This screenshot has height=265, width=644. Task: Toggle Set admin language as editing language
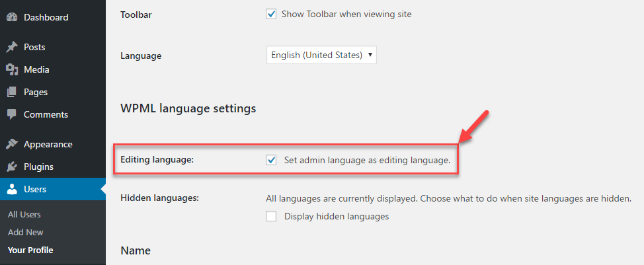point(271,160)
